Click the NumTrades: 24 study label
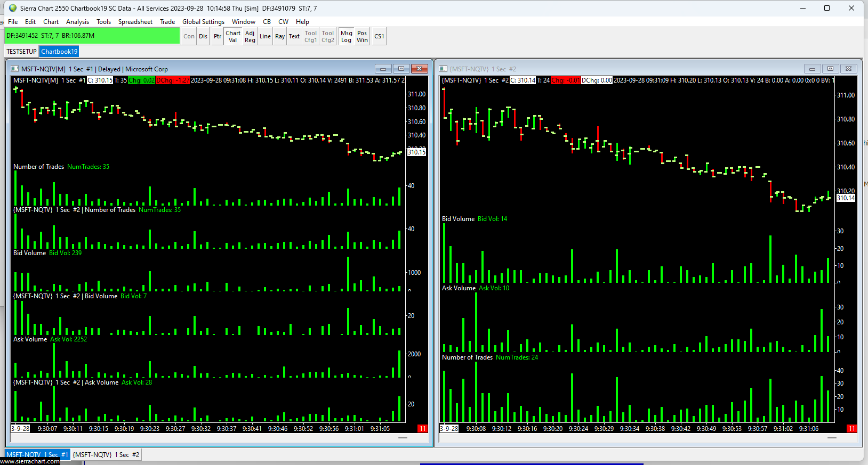 (517, 357)
